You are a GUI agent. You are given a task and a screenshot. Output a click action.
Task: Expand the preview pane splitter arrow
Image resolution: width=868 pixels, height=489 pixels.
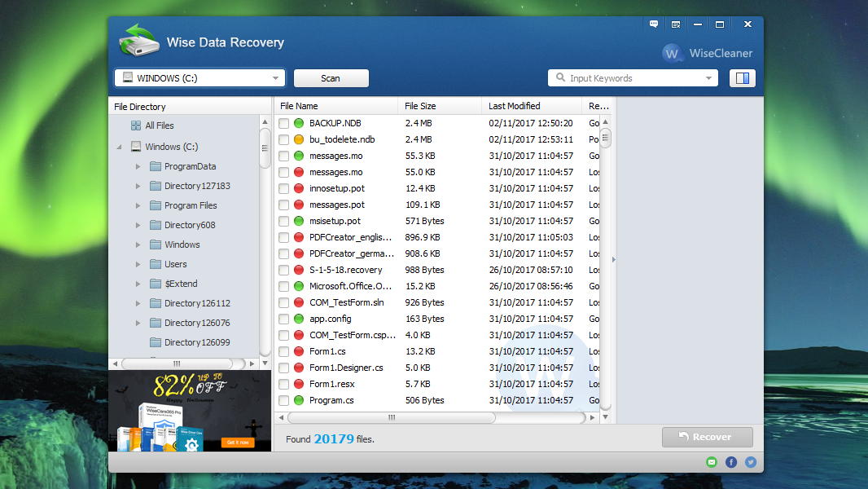pos(613,259)
